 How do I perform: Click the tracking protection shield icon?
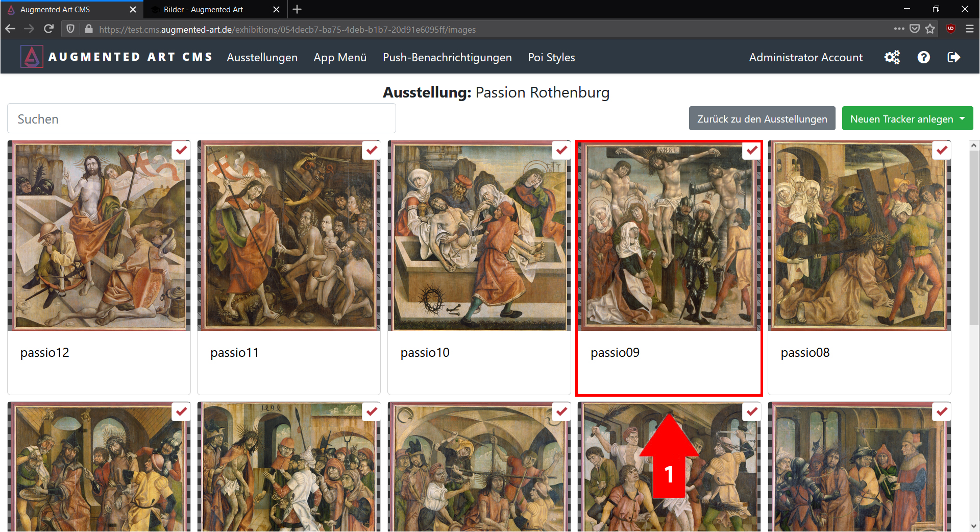click(70, 29)
